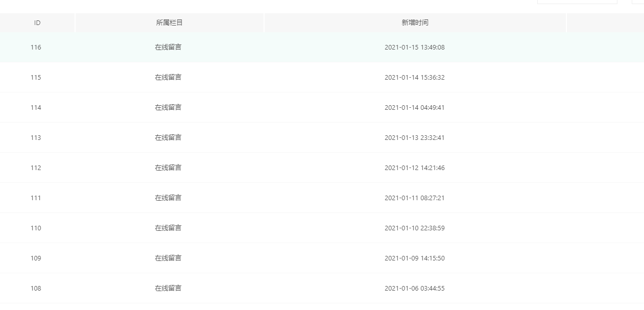This screenshot has width=644, height=310.
Task: Click the input box above the table
Action: coord(577,2)
